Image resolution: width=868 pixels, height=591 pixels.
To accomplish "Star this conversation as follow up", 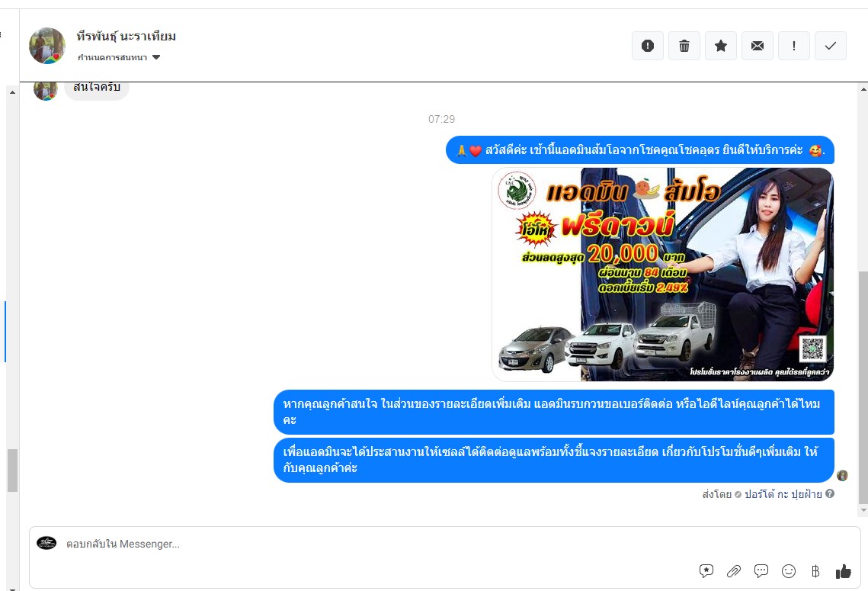I will click(721, 46).
